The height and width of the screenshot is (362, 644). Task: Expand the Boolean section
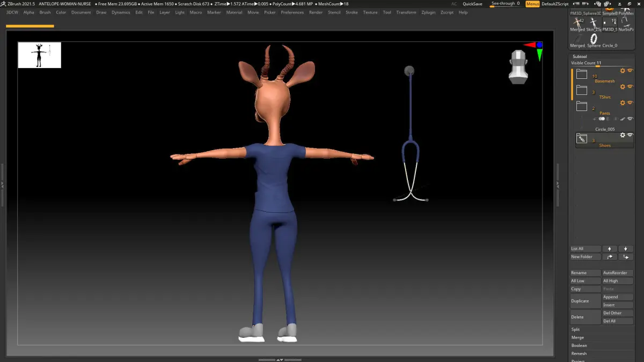pyautogui.click(x=579, y=345)
